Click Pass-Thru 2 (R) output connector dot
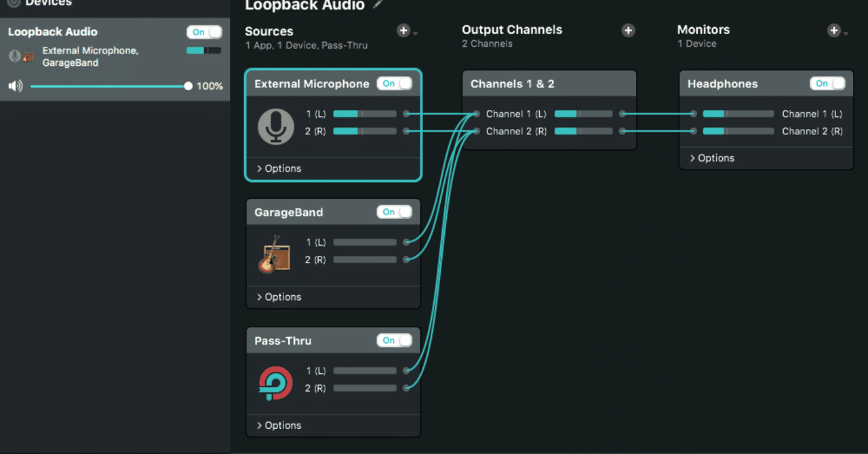This screenshot has width=868, height=454. (x=406, y=388)
